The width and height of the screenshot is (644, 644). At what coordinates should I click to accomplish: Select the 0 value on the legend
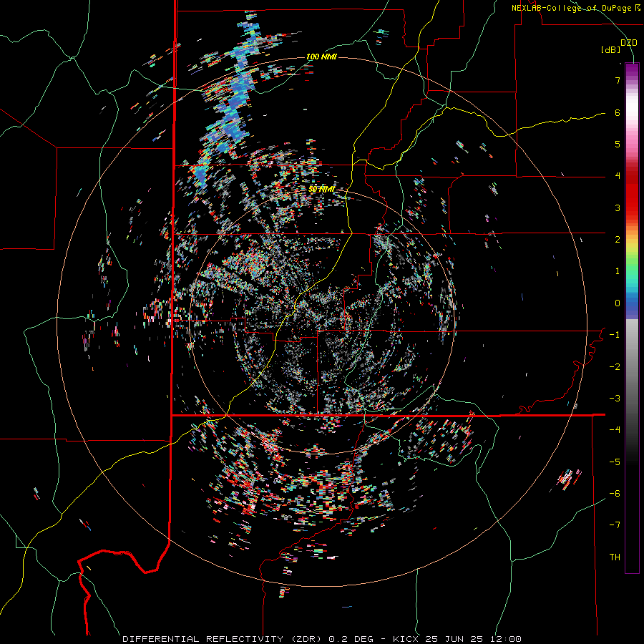(x=618, y=303)
